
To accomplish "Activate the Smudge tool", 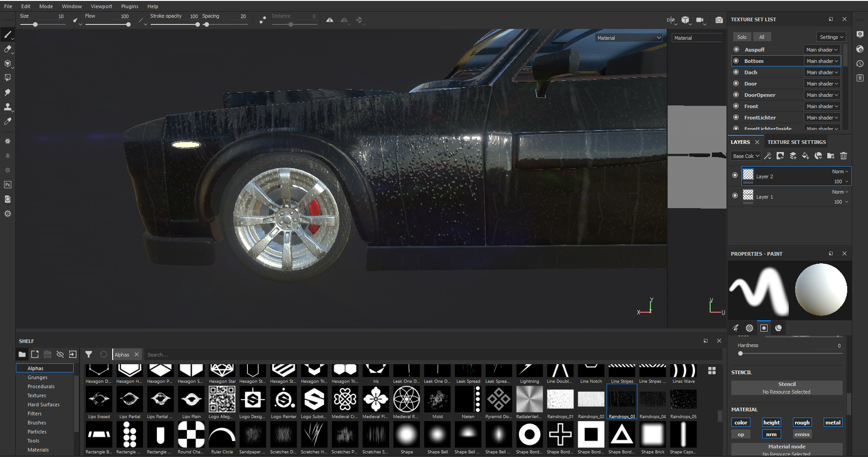I will pos(8,92).
